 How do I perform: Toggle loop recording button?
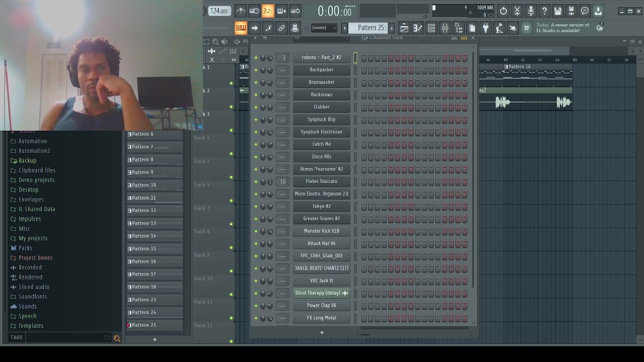pos(295,11)
